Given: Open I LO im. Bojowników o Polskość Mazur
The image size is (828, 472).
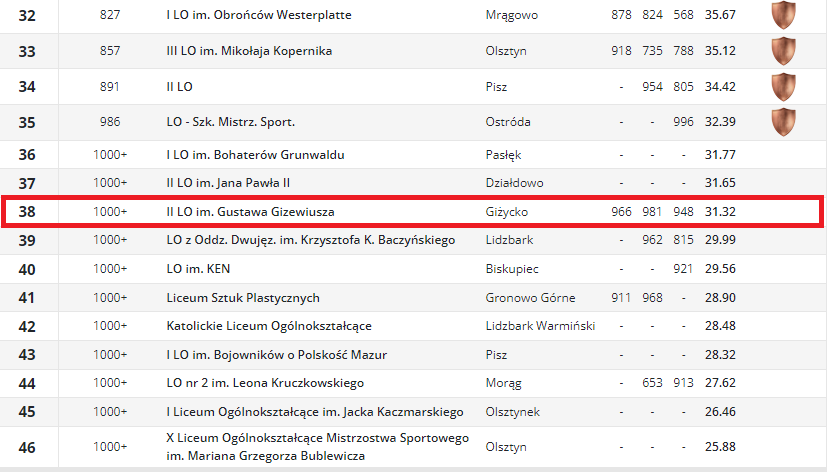Looking at the screenshot, I should point(276,355).
